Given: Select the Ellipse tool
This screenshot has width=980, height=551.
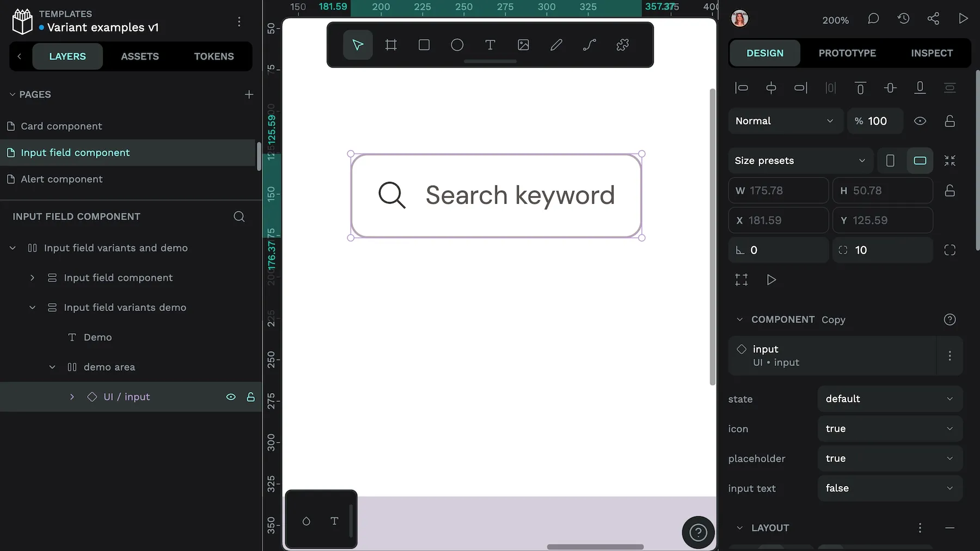Looking at the screenshot, I should (457, 45).
